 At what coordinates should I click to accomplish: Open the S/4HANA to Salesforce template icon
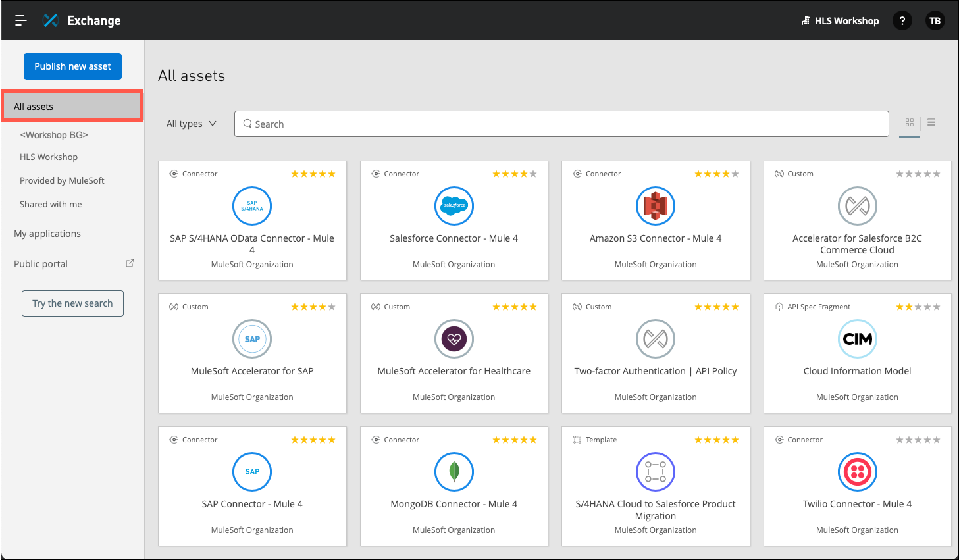656,472
